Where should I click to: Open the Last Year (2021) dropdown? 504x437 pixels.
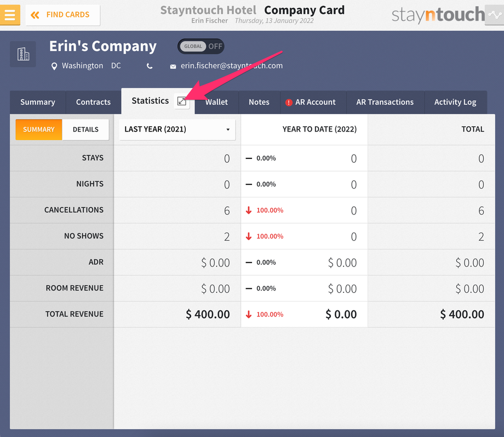tap(177, 129)
